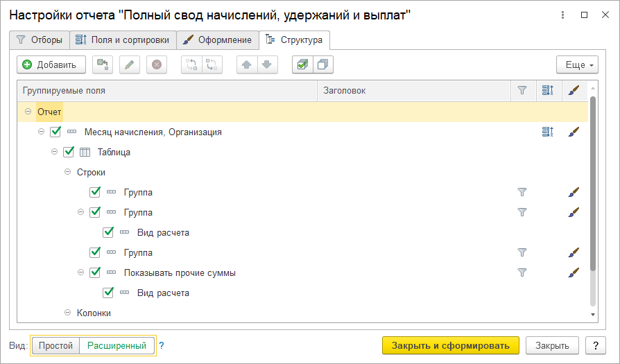This screenshot has width=620, height=364.
Task: Switch to the Отборы tab
Action: tap(40, 40)
